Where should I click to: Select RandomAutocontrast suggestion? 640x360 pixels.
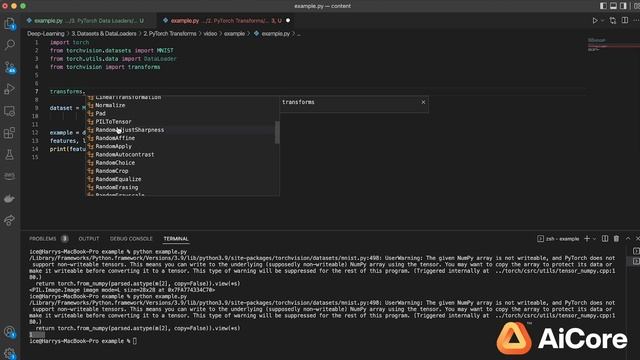click(182, 154)
